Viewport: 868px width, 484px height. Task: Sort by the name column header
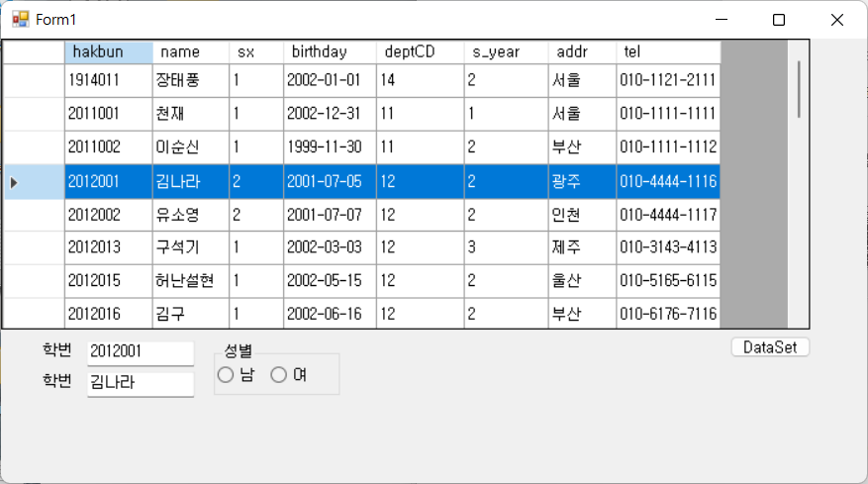pos(191,52)
